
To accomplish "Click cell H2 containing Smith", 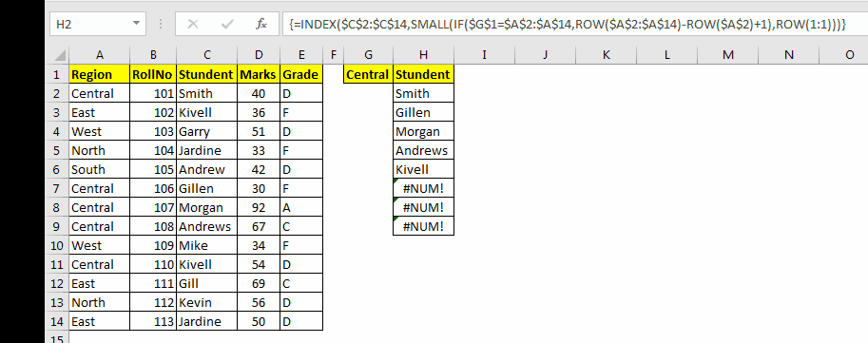I will tap(423, 93).
